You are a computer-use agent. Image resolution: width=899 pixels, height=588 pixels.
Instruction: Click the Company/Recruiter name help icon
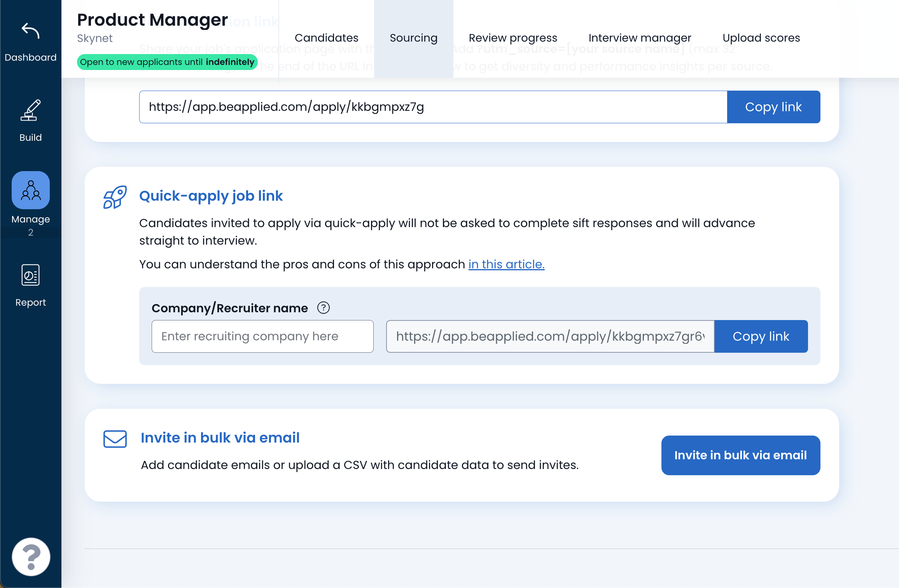coord(323,308)
